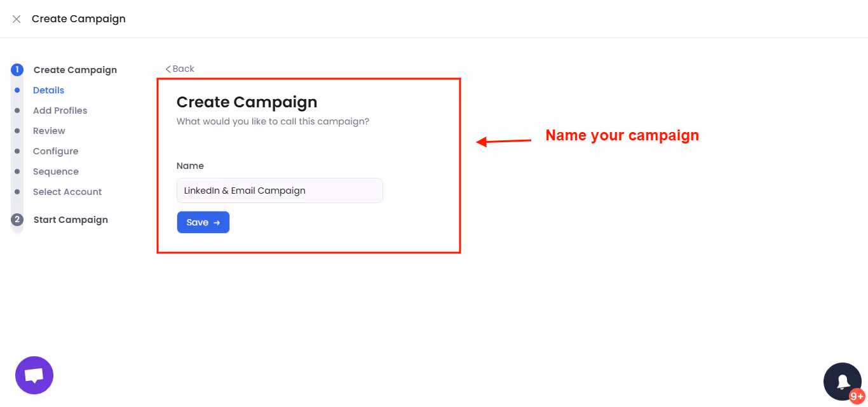This screenshot has height=407, width=868.
Task: Click the back chevron arrow
Action: click(x=168, y=68)
